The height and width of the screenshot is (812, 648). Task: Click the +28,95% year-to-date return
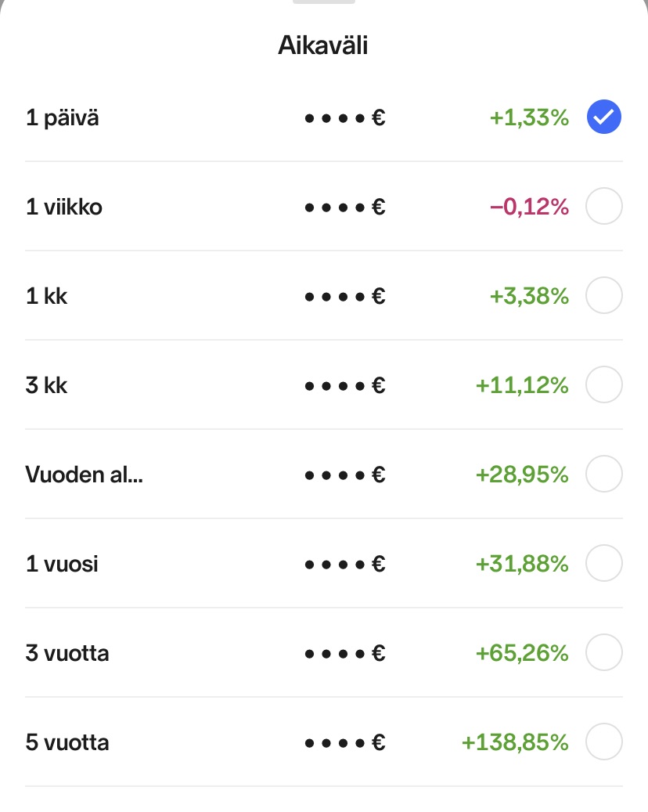[x=522, y=475]
